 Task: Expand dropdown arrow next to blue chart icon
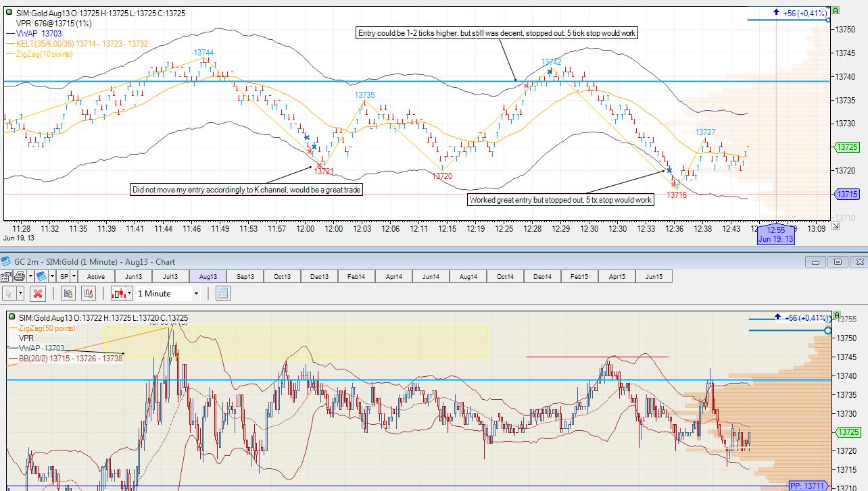[x=51, y=276]
